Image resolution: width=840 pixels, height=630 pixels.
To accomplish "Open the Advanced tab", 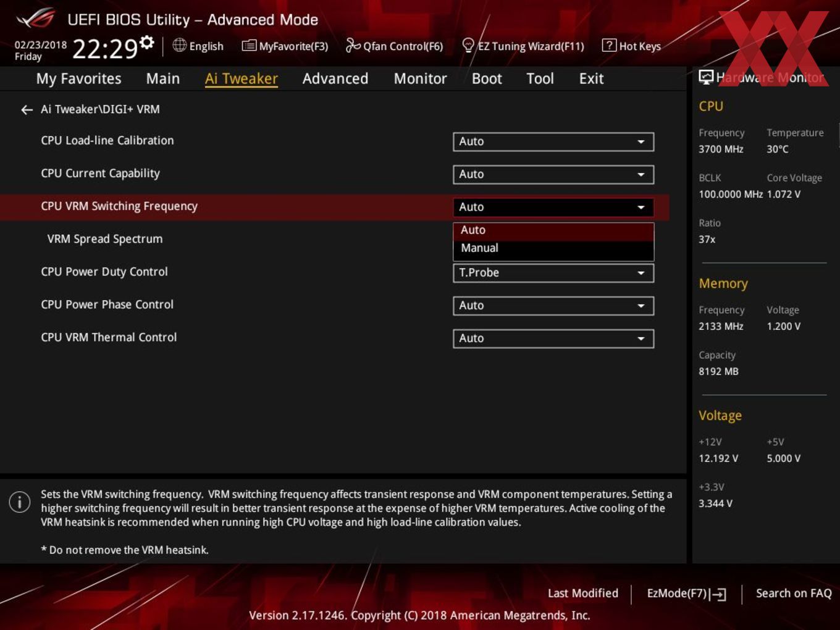I will (x=335, y=78).
